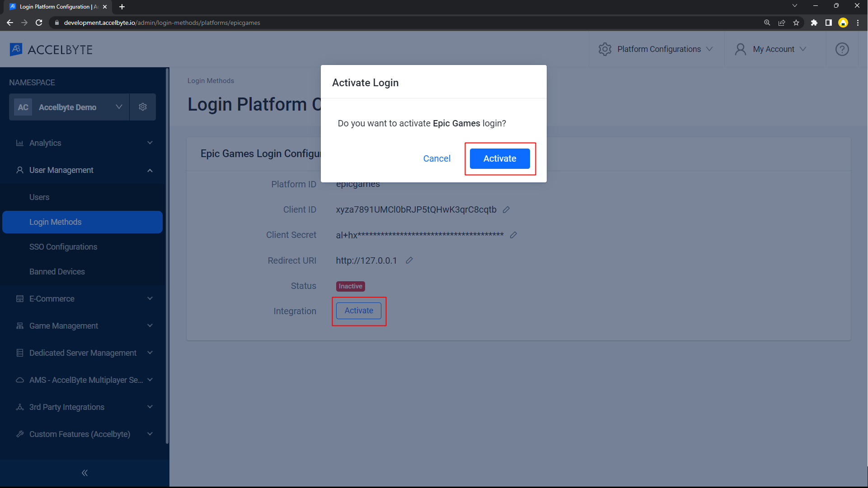Click the help question mark icon
Viewport: 868px width, 488px height.
tap(842, 49)
